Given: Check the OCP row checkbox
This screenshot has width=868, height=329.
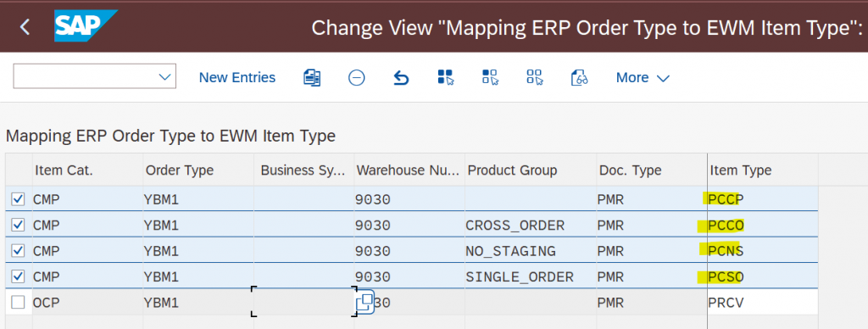Looking at the screenshot, I should (19, 303).
